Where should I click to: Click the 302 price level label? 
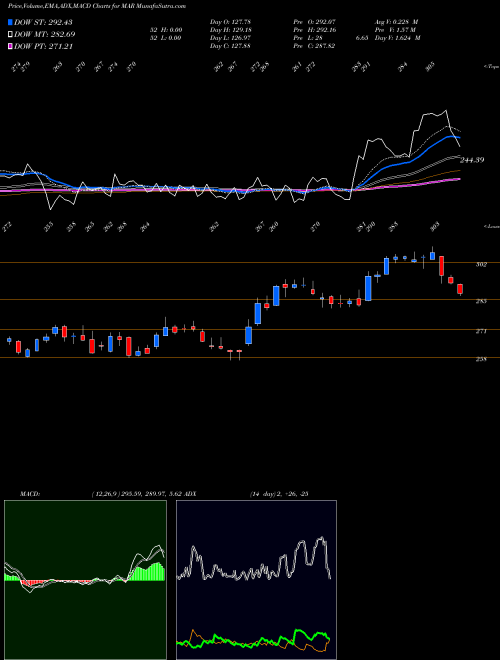pos(481,264)
